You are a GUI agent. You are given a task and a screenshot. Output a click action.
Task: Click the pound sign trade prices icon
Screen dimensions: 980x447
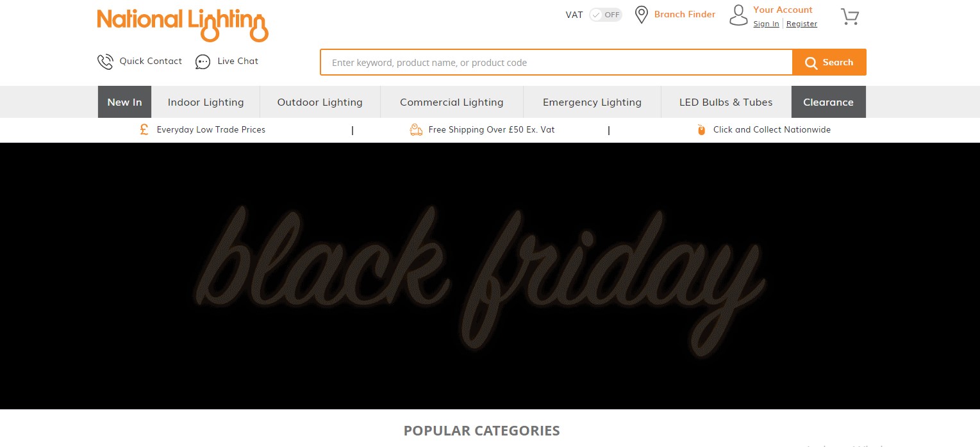(144, 129)
